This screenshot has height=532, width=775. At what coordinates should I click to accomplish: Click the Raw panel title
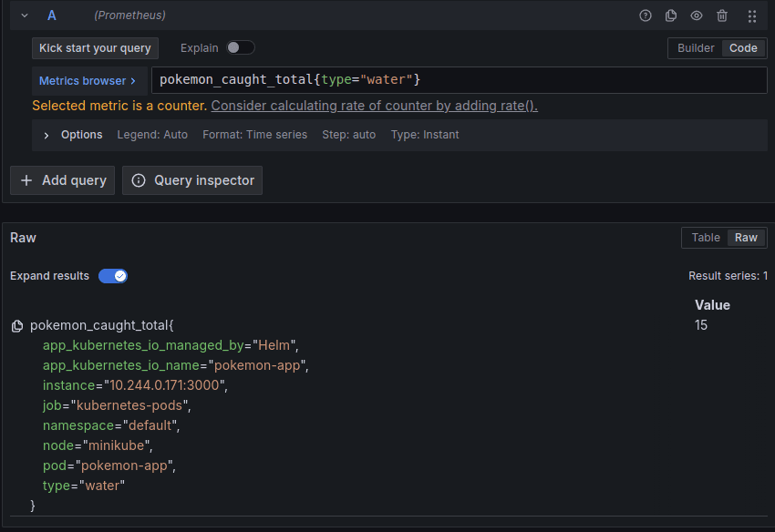pos(23,238)
